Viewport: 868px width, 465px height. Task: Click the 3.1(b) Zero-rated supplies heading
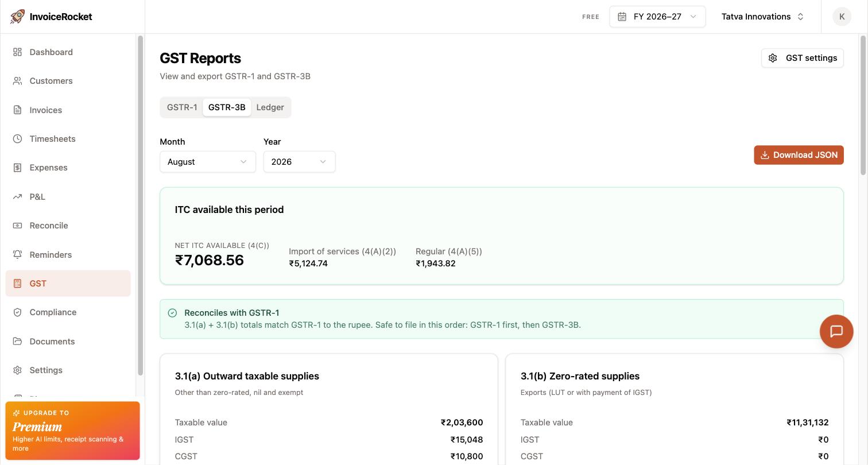(580, 376)
